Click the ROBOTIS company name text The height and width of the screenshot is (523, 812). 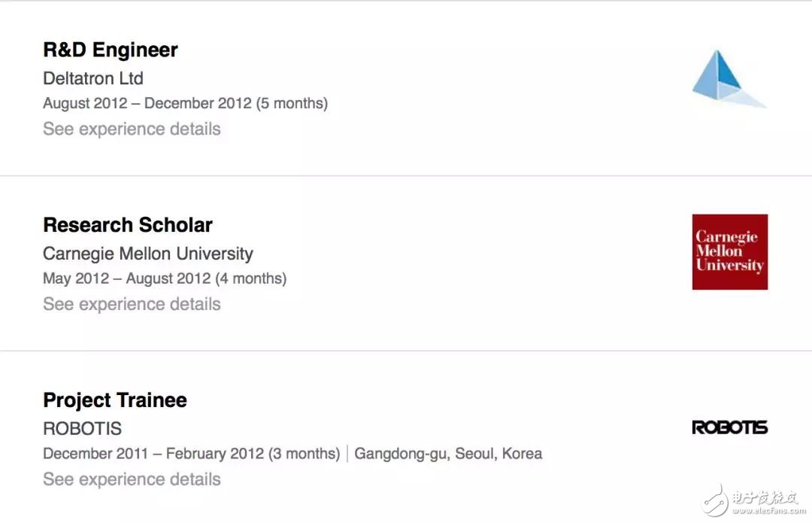point(83,429)
